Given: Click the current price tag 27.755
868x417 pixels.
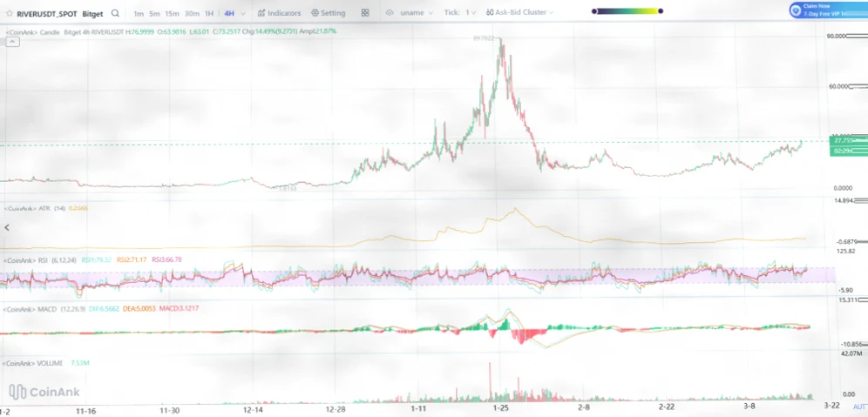Looking at the screenshot, I should pos(849,140).
